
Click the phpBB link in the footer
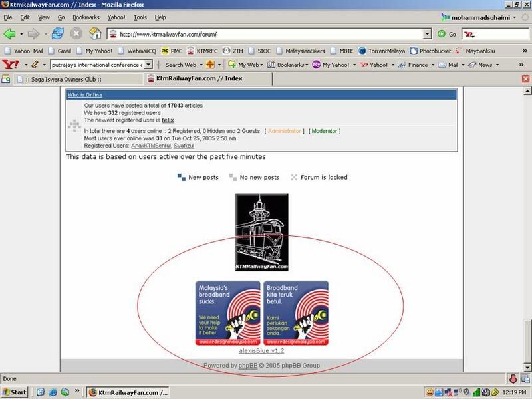[247, 366]
